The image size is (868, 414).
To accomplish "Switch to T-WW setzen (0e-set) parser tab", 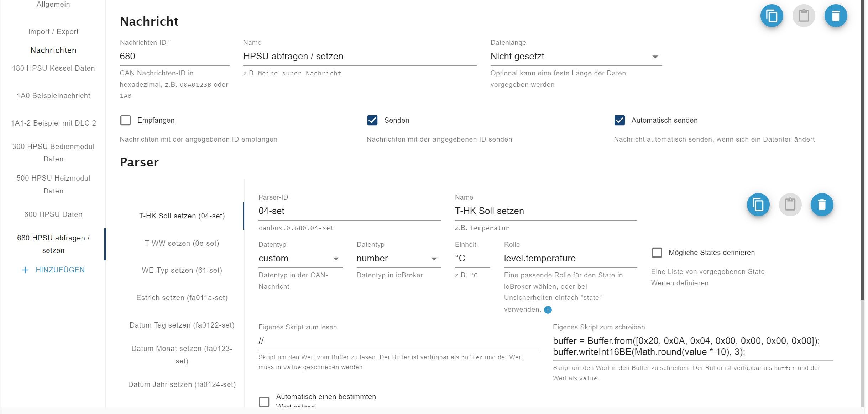I will click(182, 243).
